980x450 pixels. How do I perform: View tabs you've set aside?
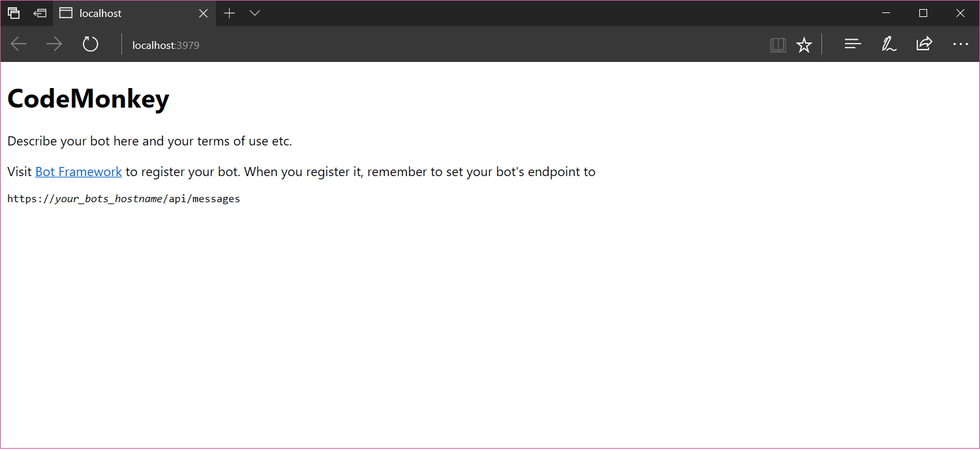[x=40, y=13]
